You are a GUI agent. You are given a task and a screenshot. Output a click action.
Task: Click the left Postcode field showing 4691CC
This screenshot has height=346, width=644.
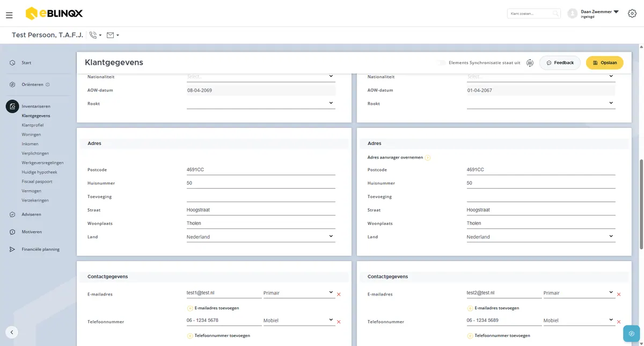[x=261, y=170]
